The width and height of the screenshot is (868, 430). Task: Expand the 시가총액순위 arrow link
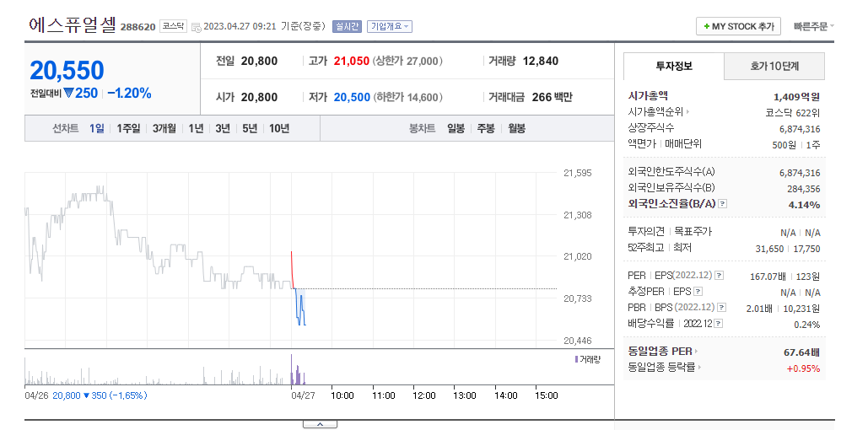[687, 112]
